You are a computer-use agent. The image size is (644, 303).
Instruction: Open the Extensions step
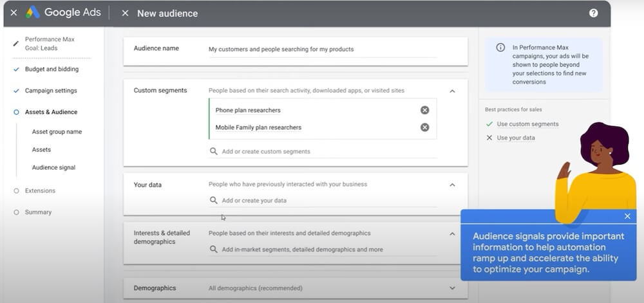click(x=40, y=190)
